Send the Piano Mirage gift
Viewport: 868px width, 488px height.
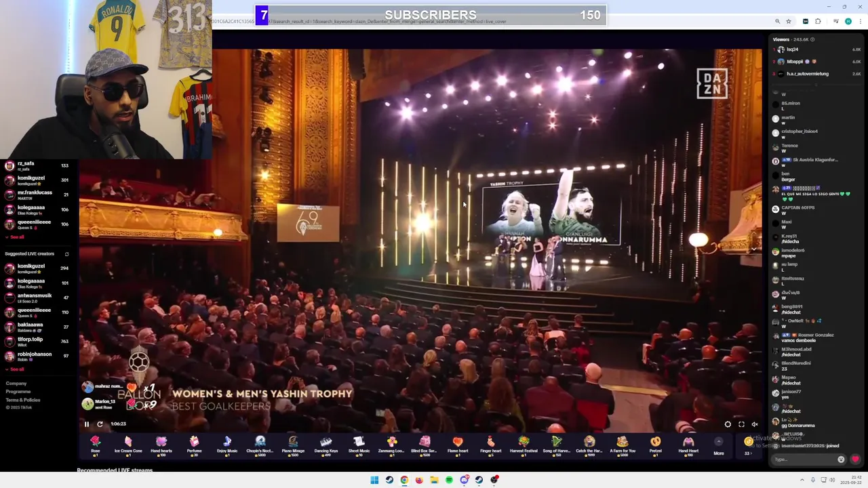[293, 445]
